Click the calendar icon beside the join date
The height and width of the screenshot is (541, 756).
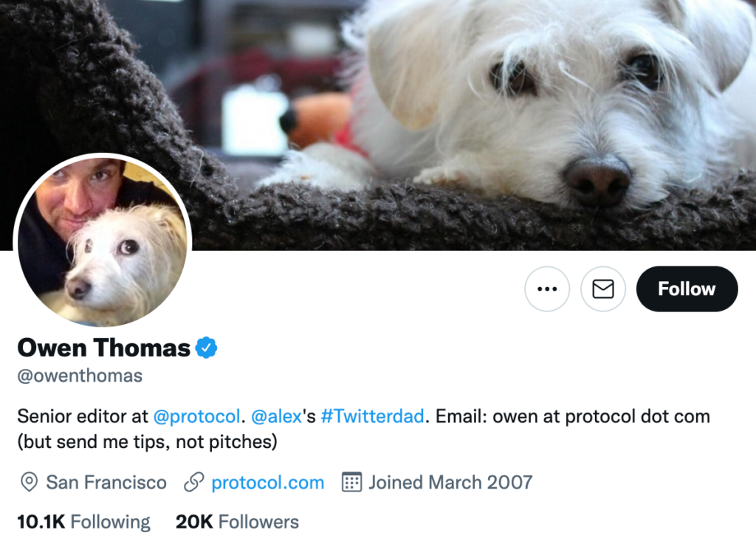351,483
